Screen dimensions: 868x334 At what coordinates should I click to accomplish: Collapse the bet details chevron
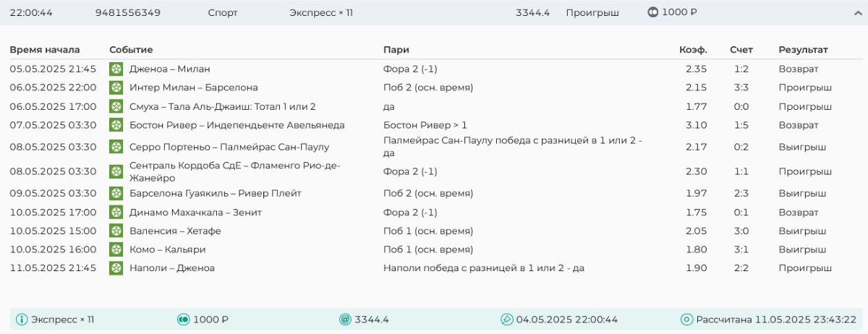857,13
